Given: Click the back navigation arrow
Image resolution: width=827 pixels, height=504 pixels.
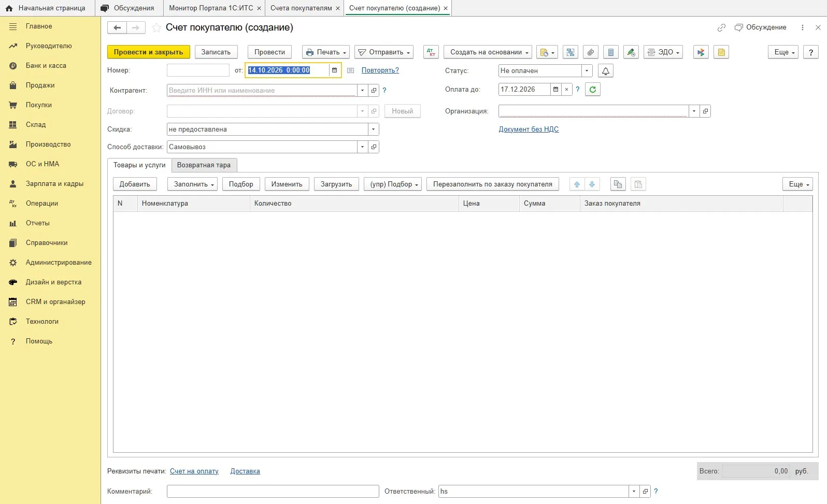Looking at the screenshot, I should pyautogui.click(x=117, y=27).
